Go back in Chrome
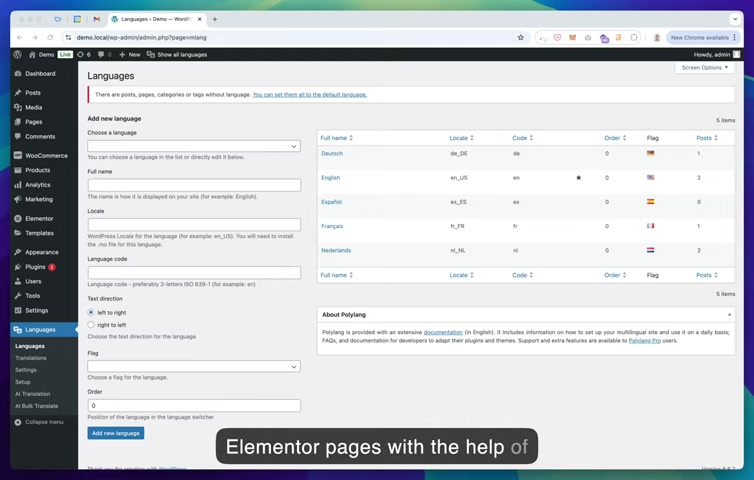 [x=20, y=38]
